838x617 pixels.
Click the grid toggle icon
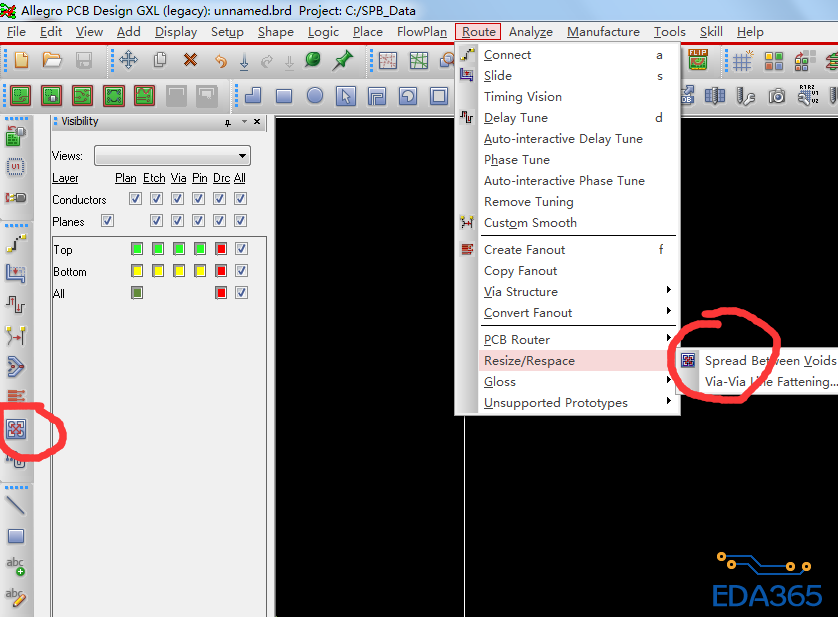(742, 61)
